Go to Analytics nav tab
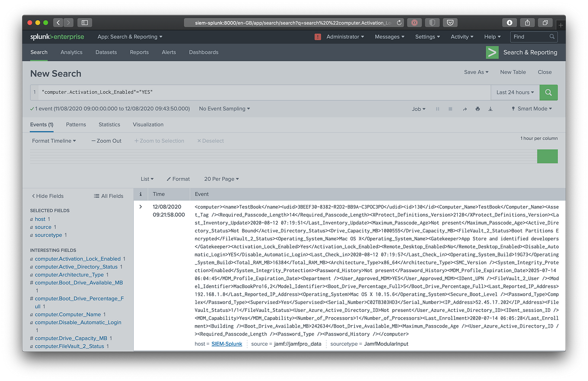This screenshot has height=381, width=588. pyautogui.click(x=72, y=52)
